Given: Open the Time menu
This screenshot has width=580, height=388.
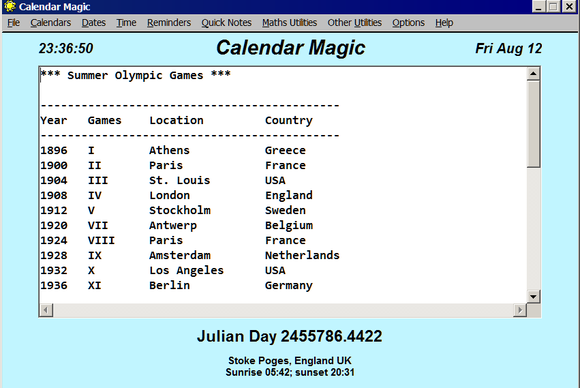Looking at the screenshot, I should click(x=127, y=23).
